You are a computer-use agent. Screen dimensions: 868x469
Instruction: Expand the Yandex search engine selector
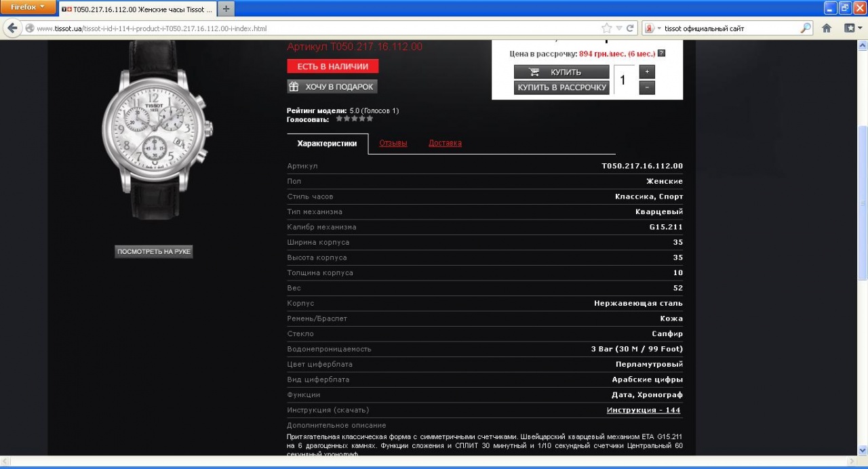pyautogui.click(x=652, y=28)
